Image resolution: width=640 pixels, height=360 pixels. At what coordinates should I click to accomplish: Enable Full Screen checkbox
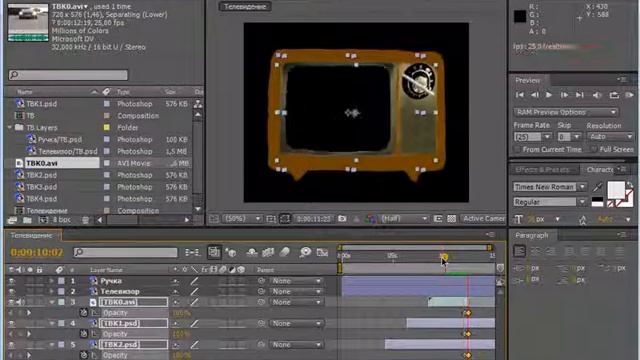[x=594, y=149]
